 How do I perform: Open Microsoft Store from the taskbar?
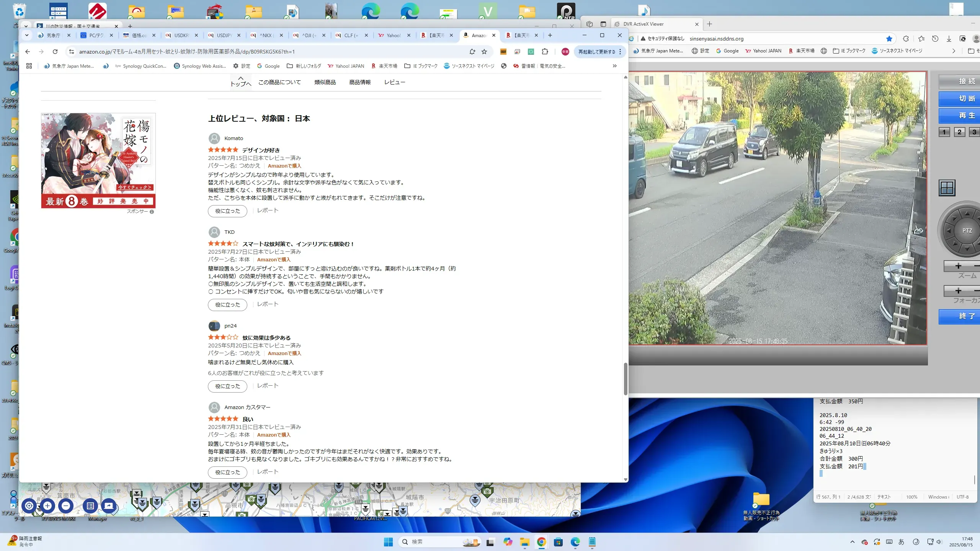[558, 542]
